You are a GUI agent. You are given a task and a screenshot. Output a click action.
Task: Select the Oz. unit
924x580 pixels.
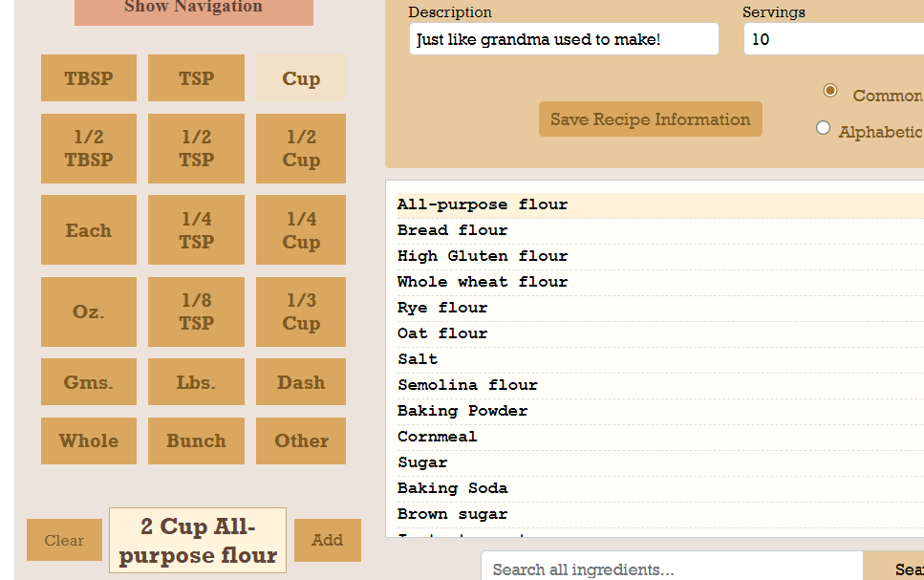(88, 311)
